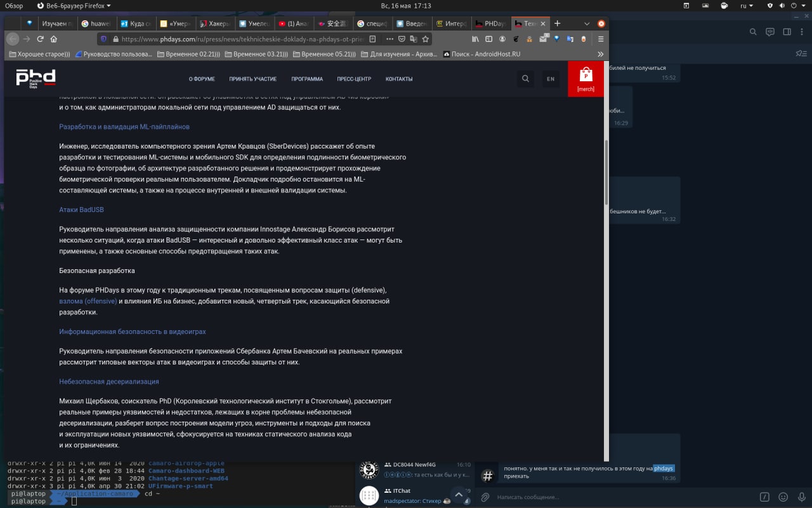Show Firefox sidebars
The width and height of the screenshot is (812, 508).
(488, 39)
